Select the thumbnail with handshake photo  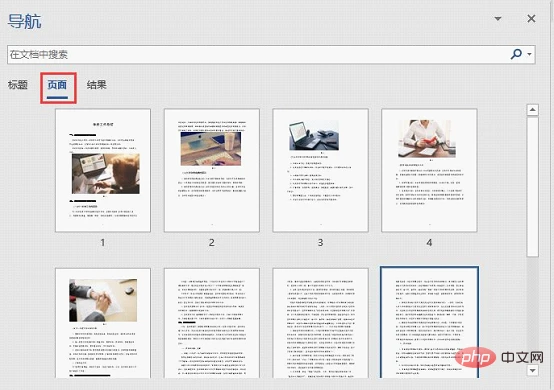coord(103,323)
